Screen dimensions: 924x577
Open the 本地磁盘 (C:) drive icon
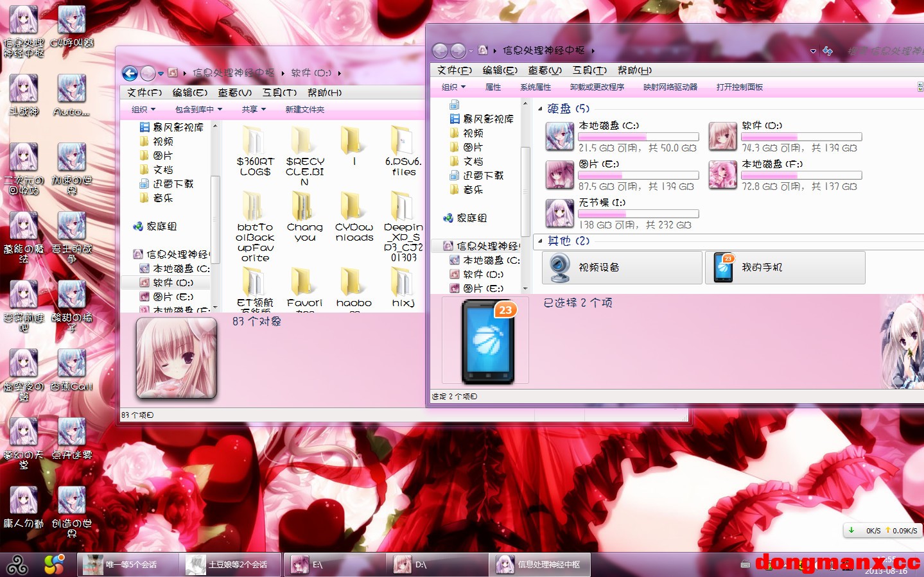559,136
